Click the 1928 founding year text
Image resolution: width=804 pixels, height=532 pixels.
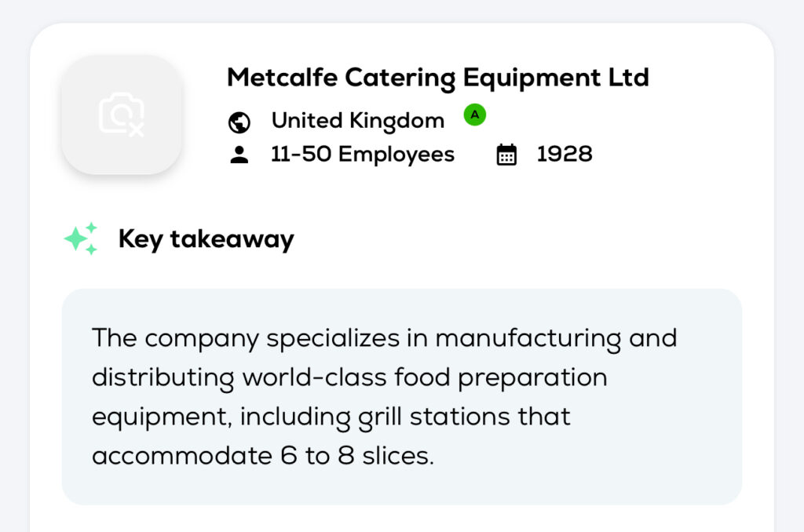564,154
